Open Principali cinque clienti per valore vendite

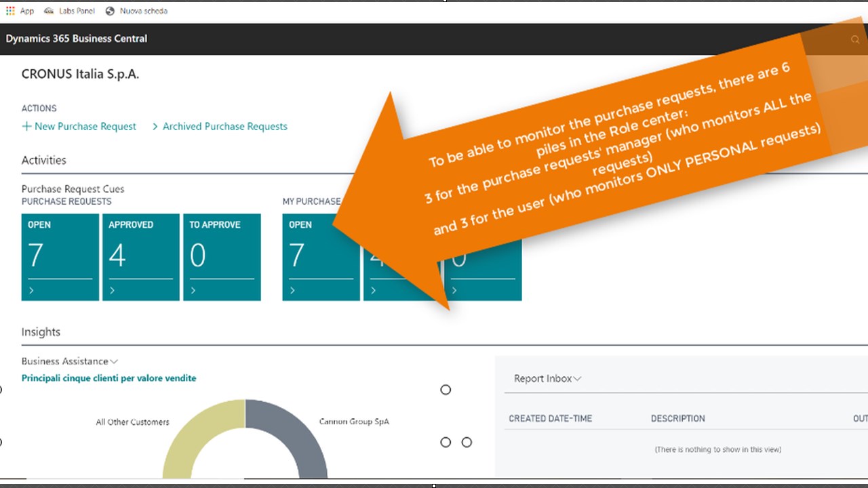point(109,378)
